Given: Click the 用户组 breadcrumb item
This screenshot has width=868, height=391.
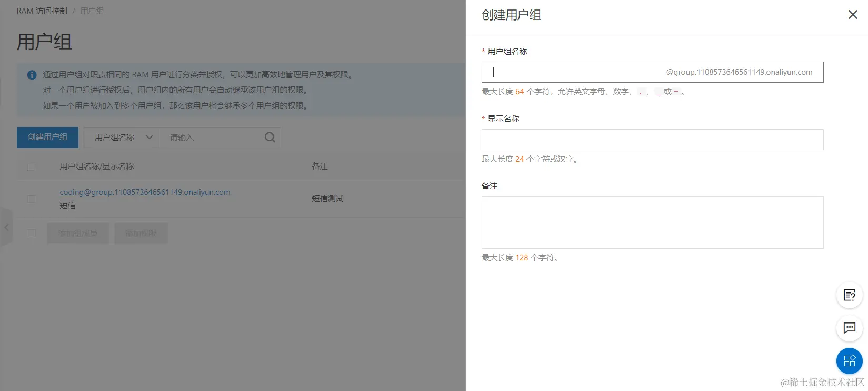Looking at the screenshot, I should [x=92, y=11].
